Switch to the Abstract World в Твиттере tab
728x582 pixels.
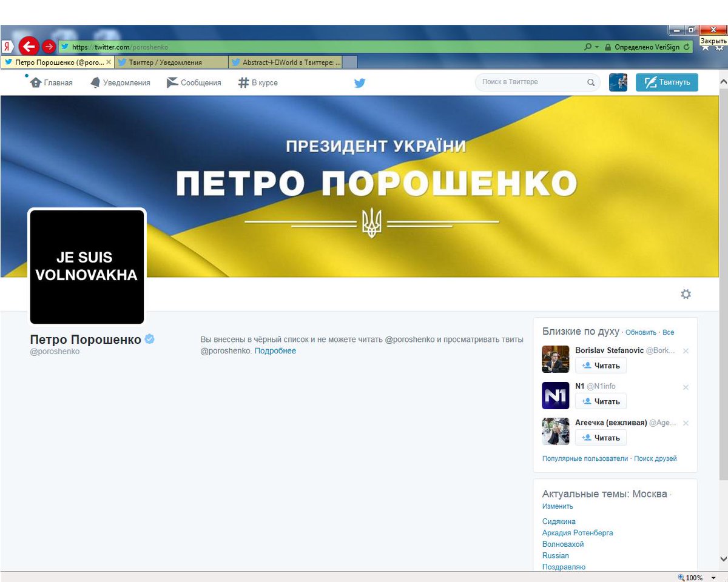click(x=285, y=62)
